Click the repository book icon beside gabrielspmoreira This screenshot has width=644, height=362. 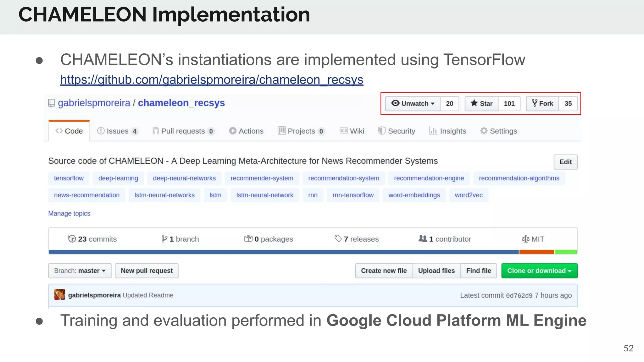pyautogui.click(x=51, y=103)
